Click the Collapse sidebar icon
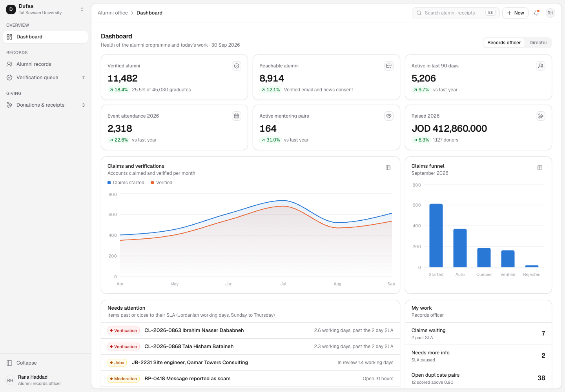Viewport: 565px width, 392px height. click(9, 363)
